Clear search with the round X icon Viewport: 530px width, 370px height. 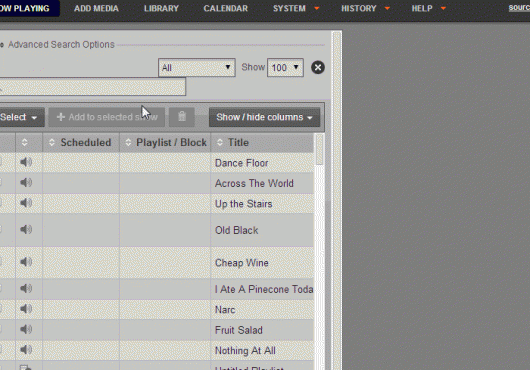pyautogui.click(x=318, y=67)
